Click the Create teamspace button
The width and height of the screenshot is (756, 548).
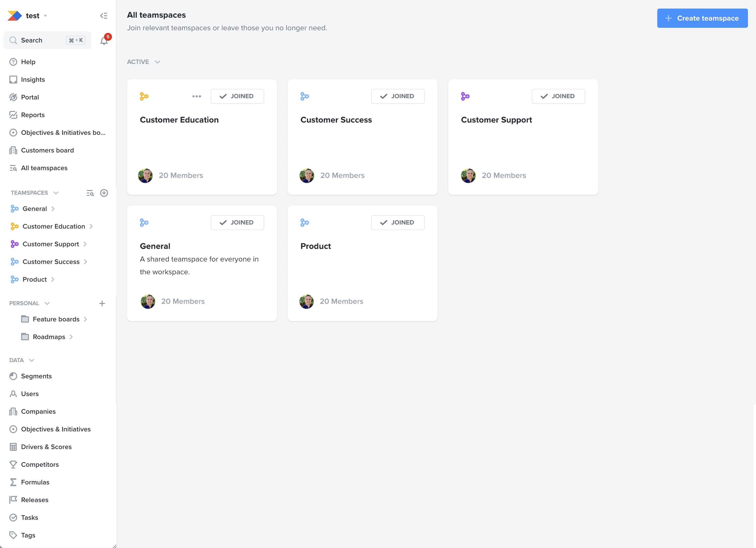702,18
